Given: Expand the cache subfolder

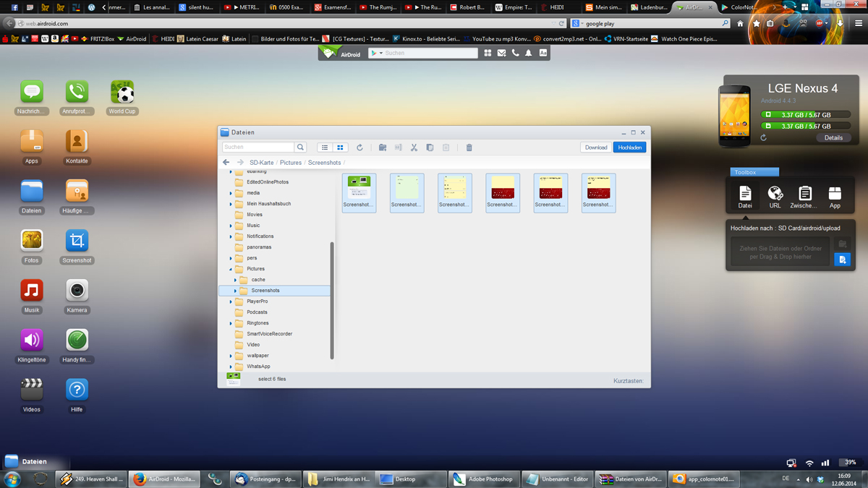Looking at the screenshot, I should coord(235,280).
